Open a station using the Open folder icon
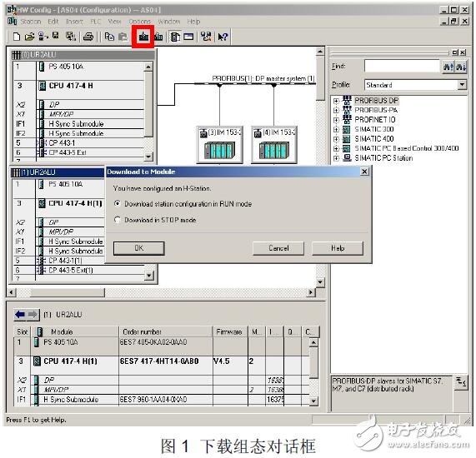Viewport: 476px width, 458px height. [x=29, y=37]
